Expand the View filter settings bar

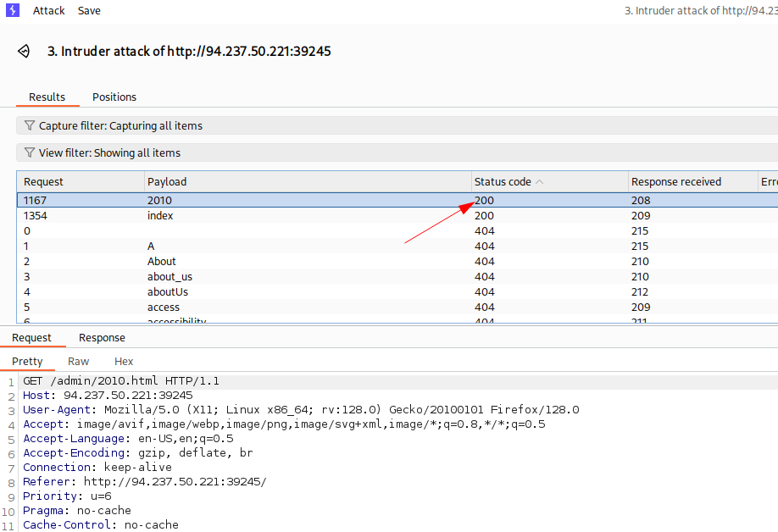[109, 153]
